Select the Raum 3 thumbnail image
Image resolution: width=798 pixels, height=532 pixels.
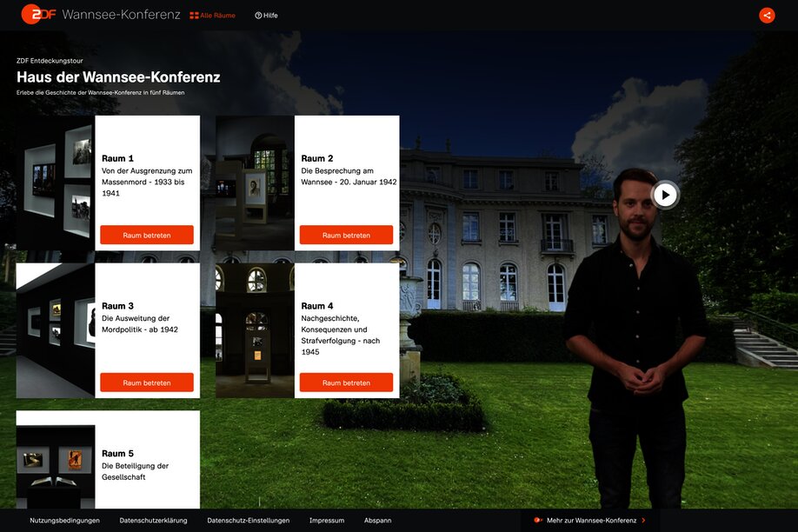(56, 330)
